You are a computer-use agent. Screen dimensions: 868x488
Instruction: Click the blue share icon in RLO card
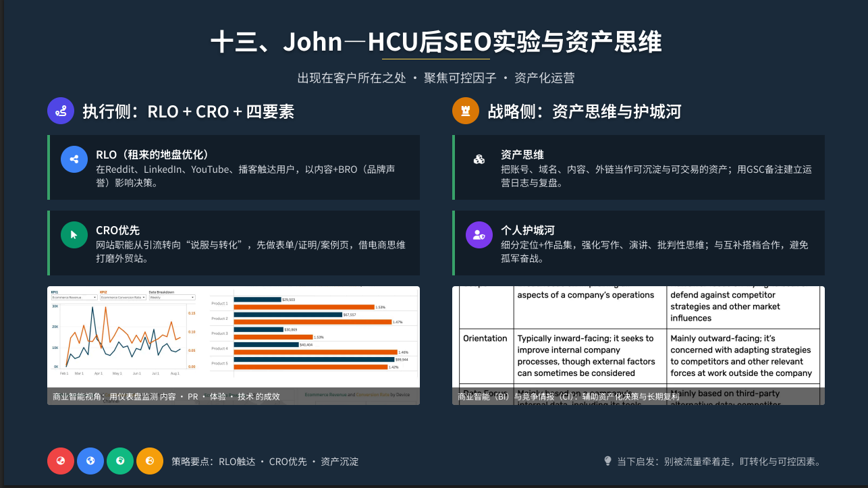pos(74,159)
